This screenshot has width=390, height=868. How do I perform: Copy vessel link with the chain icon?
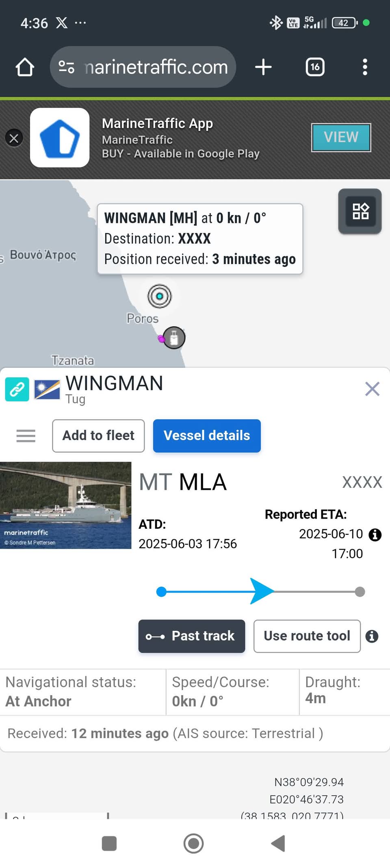pos(17,389)
